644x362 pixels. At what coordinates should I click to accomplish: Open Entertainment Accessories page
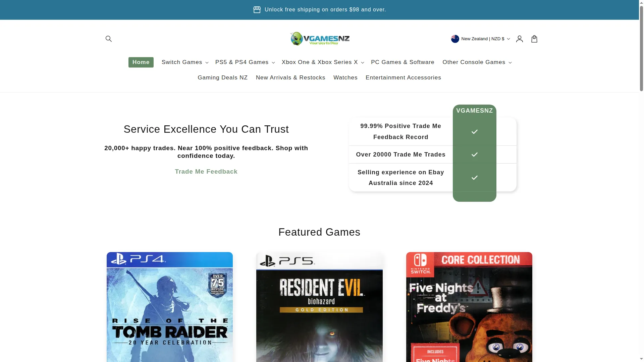[x=403, y=78]
